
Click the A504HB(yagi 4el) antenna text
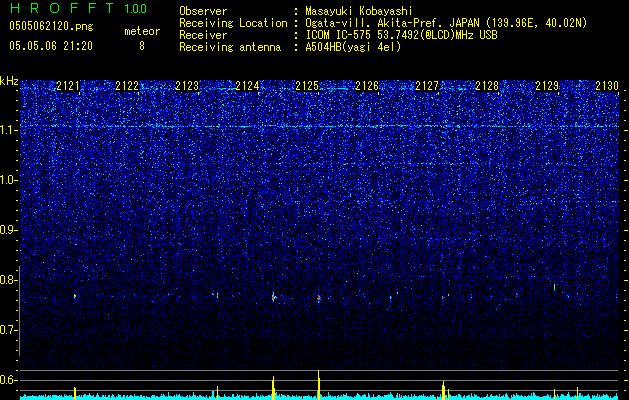[x=353, y=47]
